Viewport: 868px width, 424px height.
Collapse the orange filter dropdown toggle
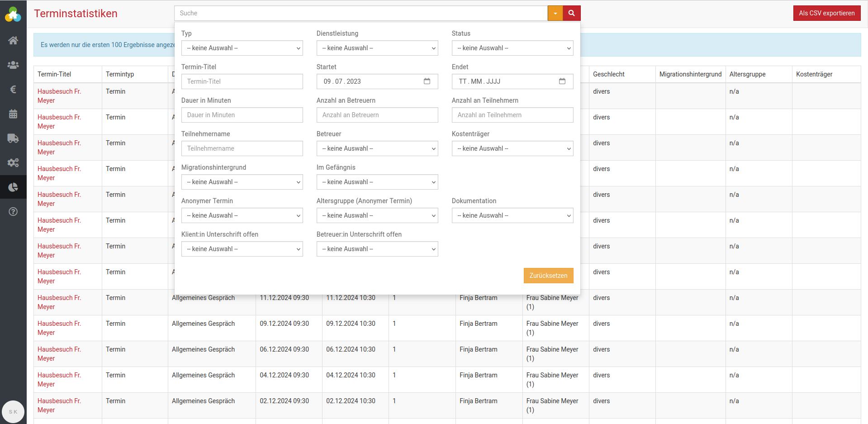pyautogui.click(x=555, y=13)
